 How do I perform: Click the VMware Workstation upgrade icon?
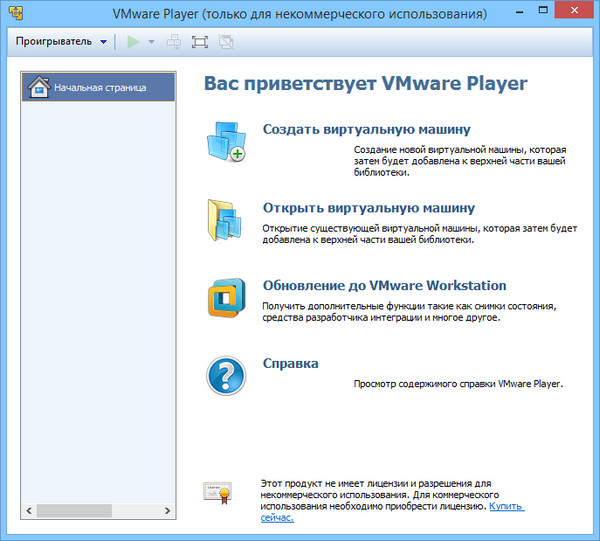point(225,297)
